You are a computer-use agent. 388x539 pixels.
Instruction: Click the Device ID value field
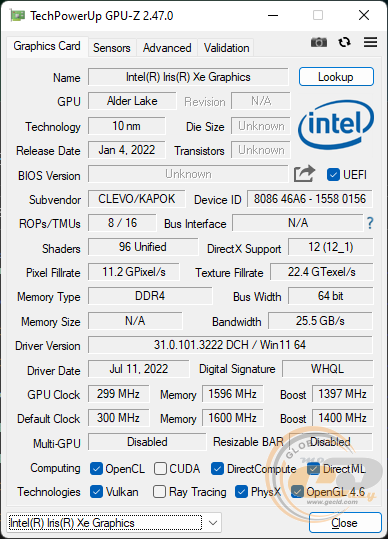tap(310, 199)
